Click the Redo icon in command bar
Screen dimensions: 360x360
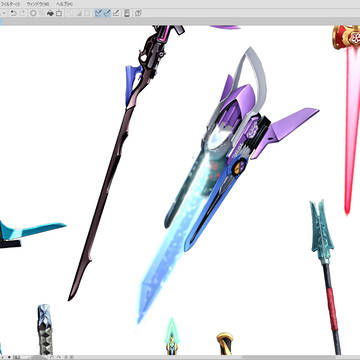coord(23,13)
